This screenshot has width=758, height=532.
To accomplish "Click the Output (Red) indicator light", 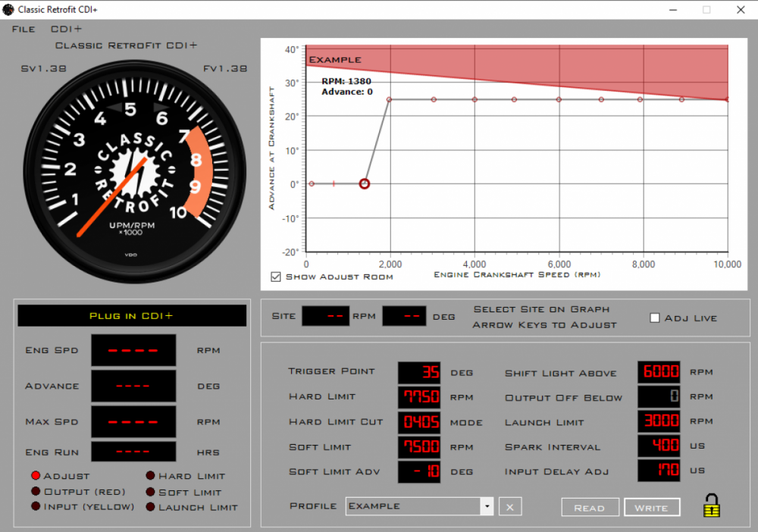I will click(36, 491).
